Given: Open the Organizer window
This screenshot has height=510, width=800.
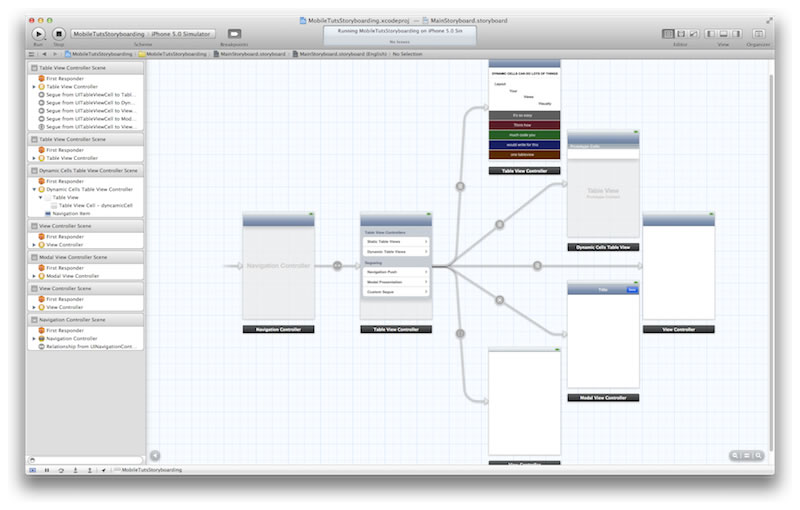Looking at the screenshot, I should 757,34.
